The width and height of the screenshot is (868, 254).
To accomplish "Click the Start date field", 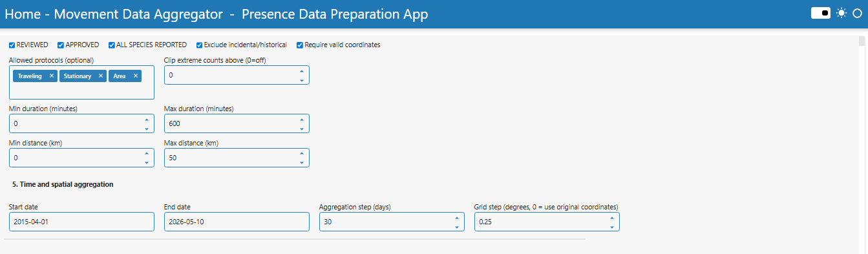I will point(81,222).
